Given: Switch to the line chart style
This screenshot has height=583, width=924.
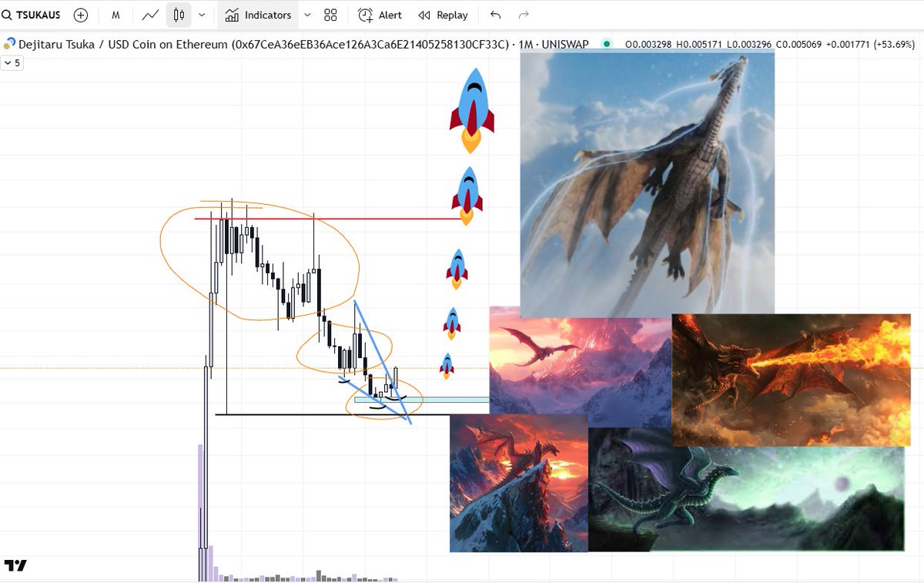Looking at the screenshot, I should tap(151, 15).
